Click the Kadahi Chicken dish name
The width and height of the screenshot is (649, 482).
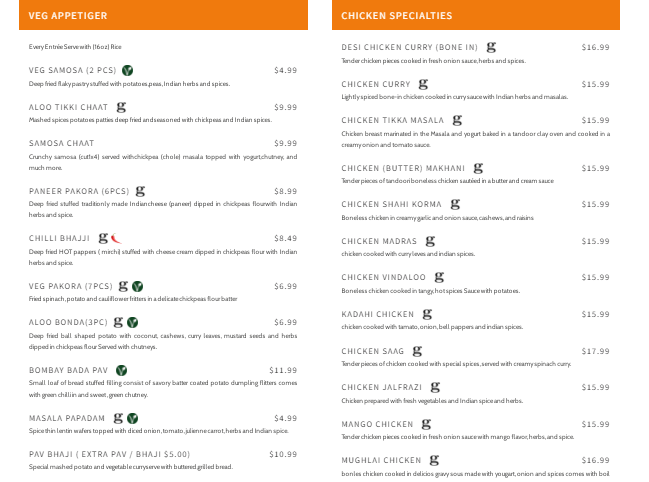coord(377,315)
